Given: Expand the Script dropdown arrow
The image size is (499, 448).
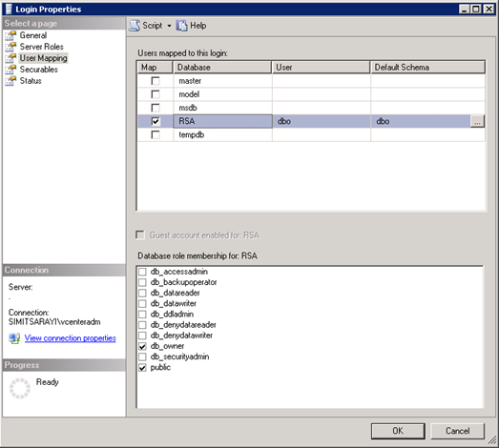Looking at the screenshot, I should click(169, 26).
